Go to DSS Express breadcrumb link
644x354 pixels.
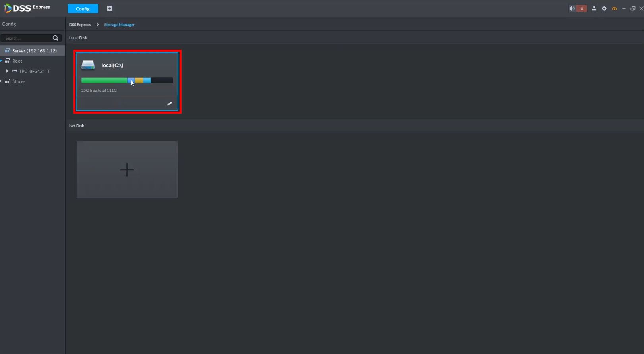pyautogui.click(x=80, y=25)
